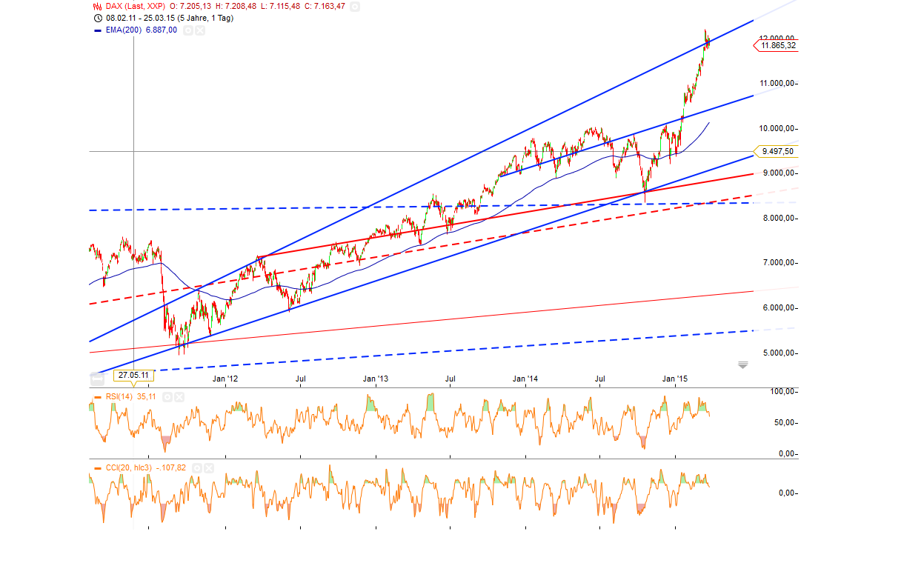Select the 27.05.11 date marker flag
The height and width of the screenshot is (563, 924).
pos(132,376)
